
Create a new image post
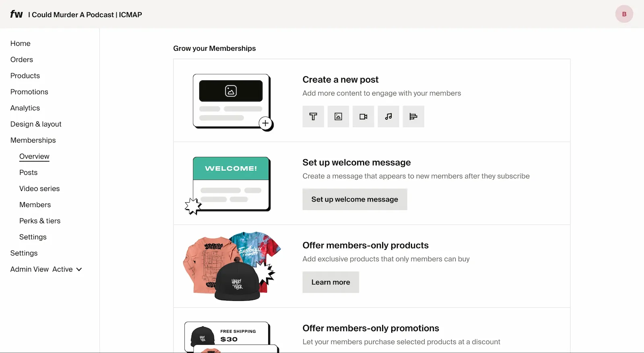(338, 117)
